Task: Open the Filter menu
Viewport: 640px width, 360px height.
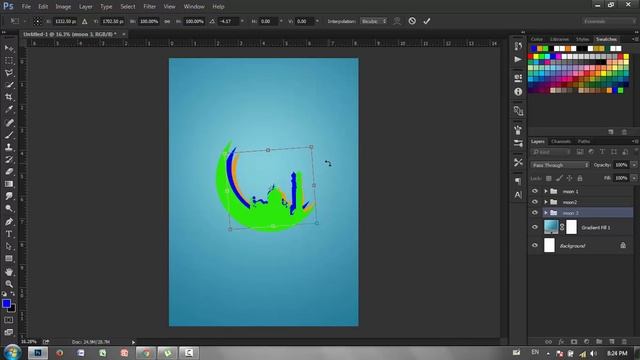Action: pyautogui.click(x=149, y=7)
